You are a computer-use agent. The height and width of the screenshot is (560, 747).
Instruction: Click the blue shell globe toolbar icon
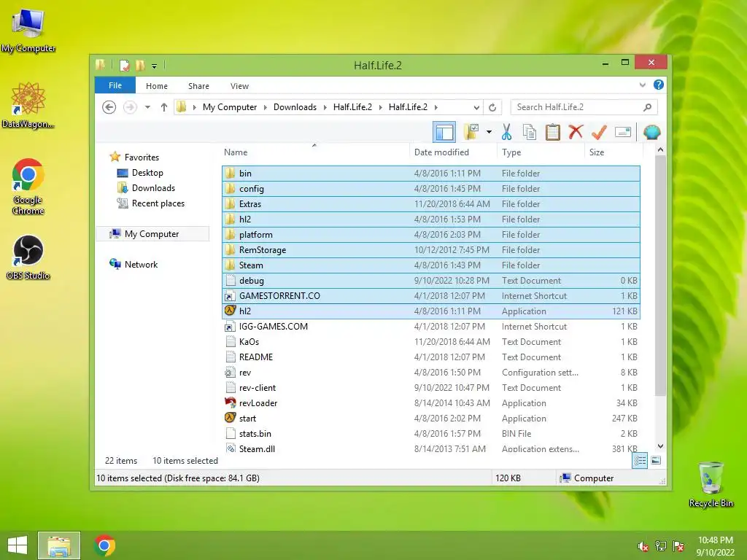651,132
